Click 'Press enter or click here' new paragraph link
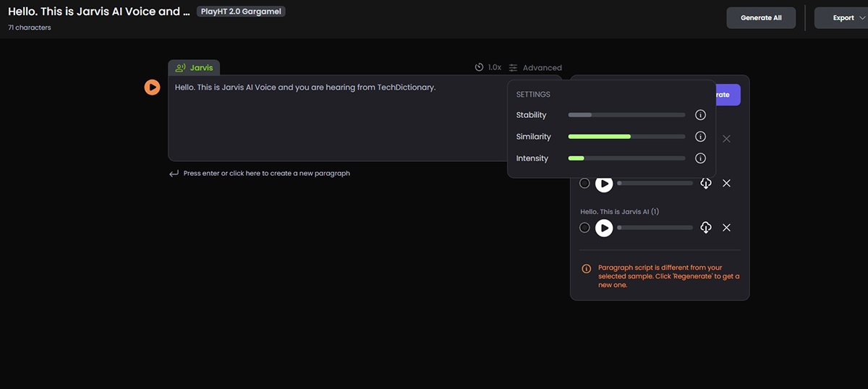The height and width of the screenshot is (389, 868). (x=266, y=174)
